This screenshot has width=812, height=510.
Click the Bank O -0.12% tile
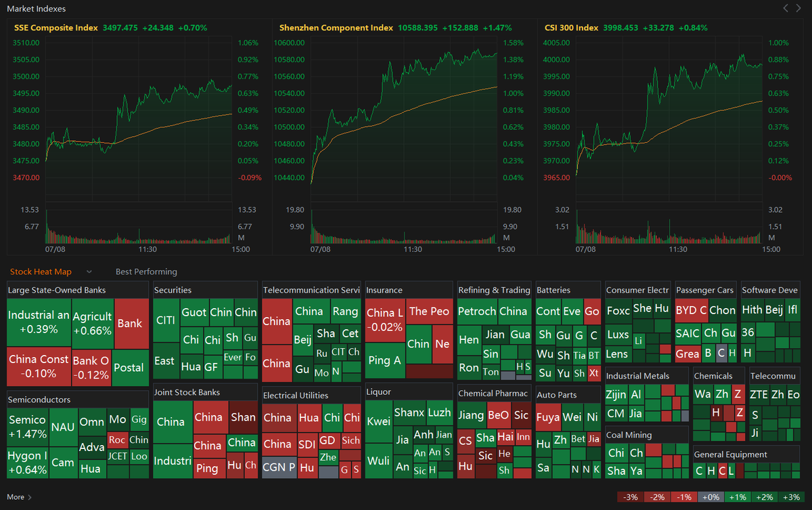click(x=91, y=366)
